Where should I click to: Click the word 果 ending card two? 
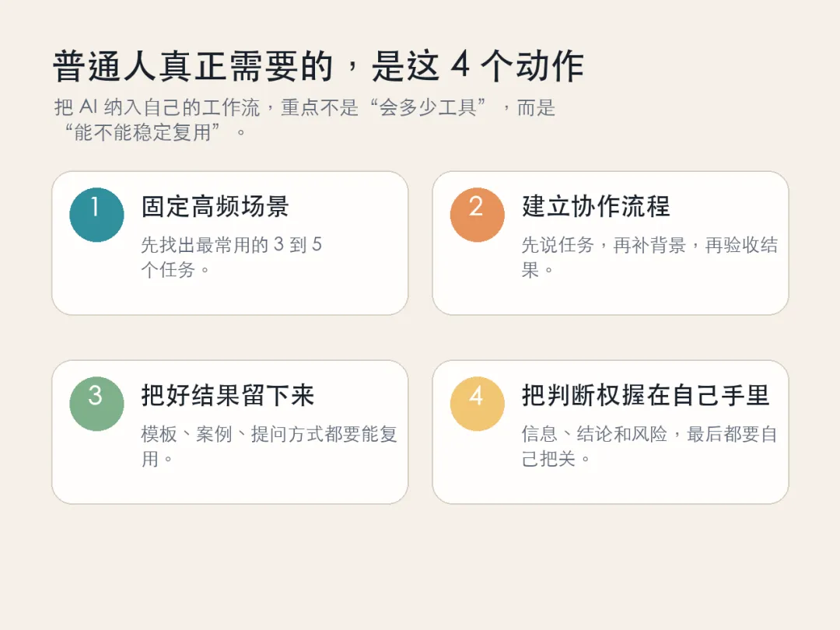(x=530, y=270)
